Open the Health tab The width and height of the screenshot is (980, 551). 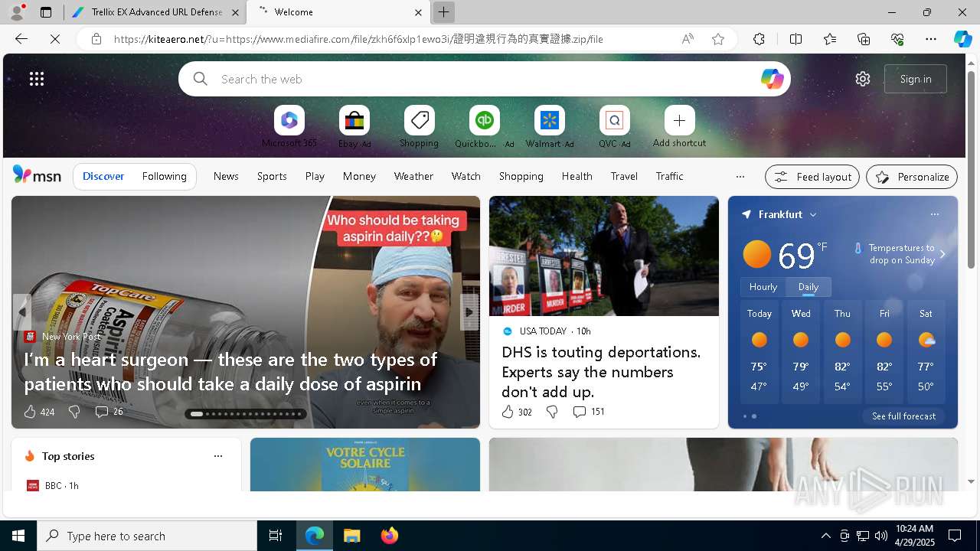577,176
